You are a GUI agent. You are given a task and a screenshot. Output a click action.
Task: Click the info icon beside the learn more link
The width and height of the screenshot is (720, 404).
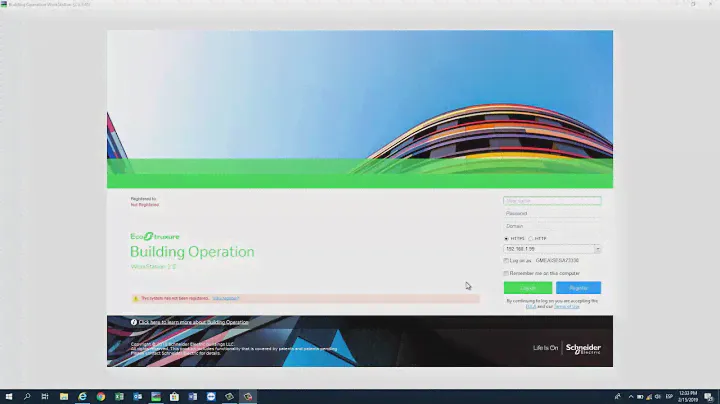pyautogui.click(x=134, y=322)
